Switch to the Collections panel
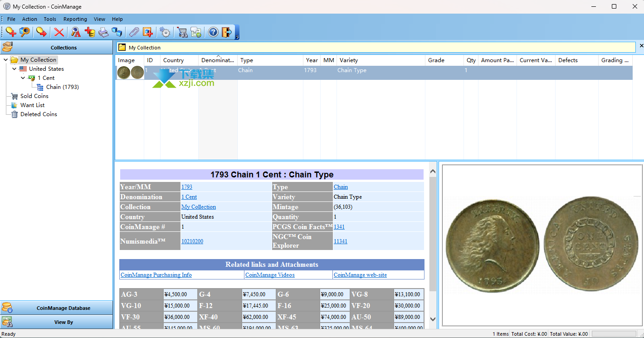The height and width of the screenshot is (338, 644). click(56, 47)
